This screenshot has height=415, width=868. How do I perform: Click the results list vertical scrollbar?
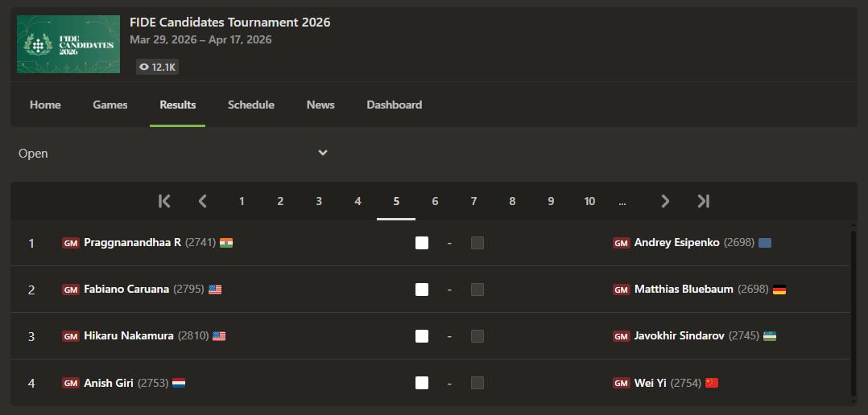tap(853, 314)
